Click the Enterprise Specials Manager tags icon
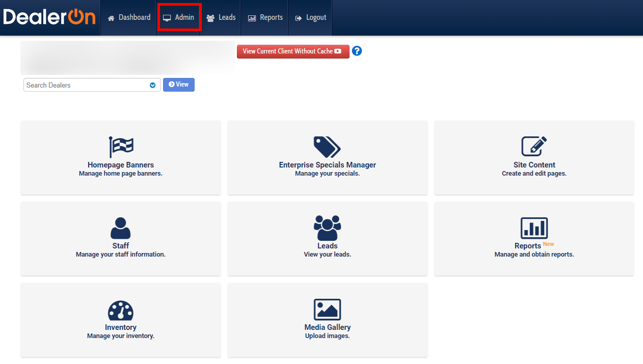Image resolution: width=643 pixels, height=364 pixels. pos(327,146)
